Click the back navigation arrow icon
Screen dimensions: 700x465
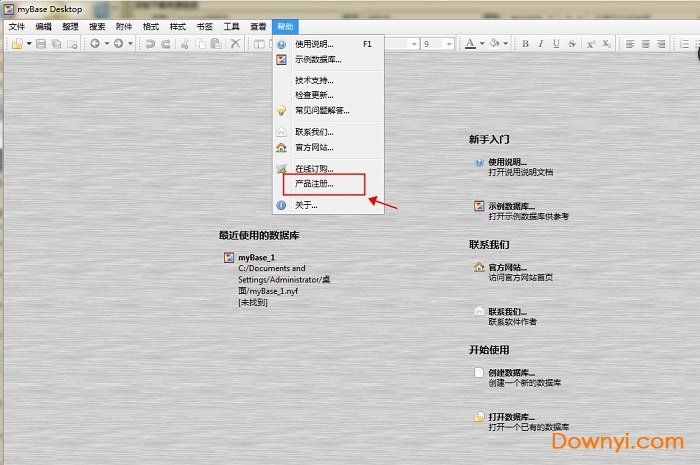tap(95, 44)
